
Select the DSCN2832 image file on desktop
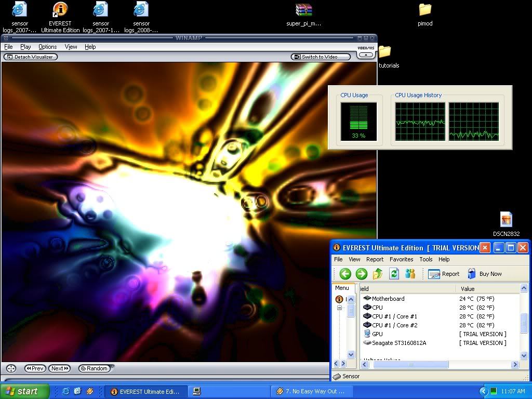[x=506, y=224]
